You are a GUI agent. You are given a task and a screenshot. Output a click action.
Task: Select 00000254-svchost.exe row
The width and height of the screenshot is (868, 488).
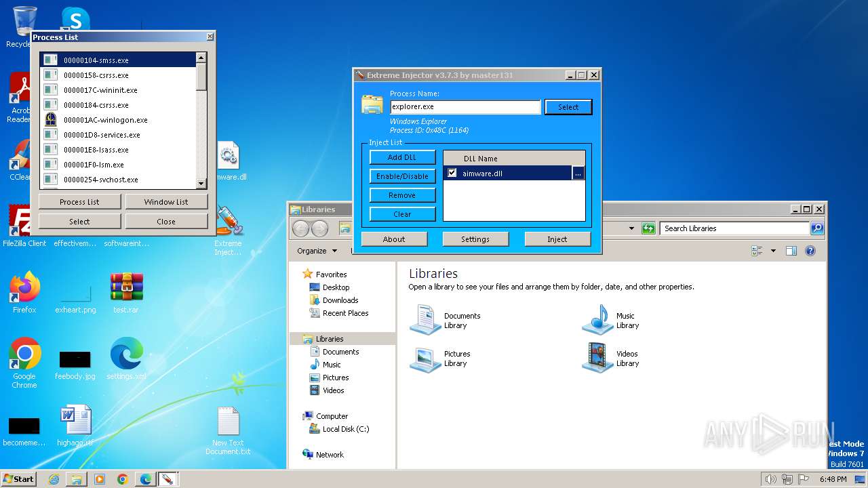[x=118, y=180]
